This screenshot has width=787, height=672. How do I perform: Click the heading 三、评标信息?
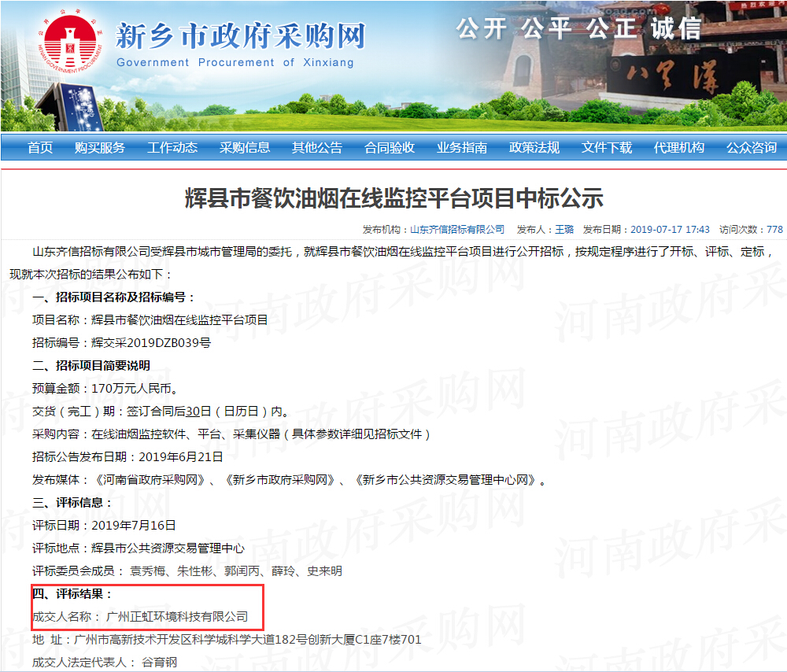coord(72,502)
